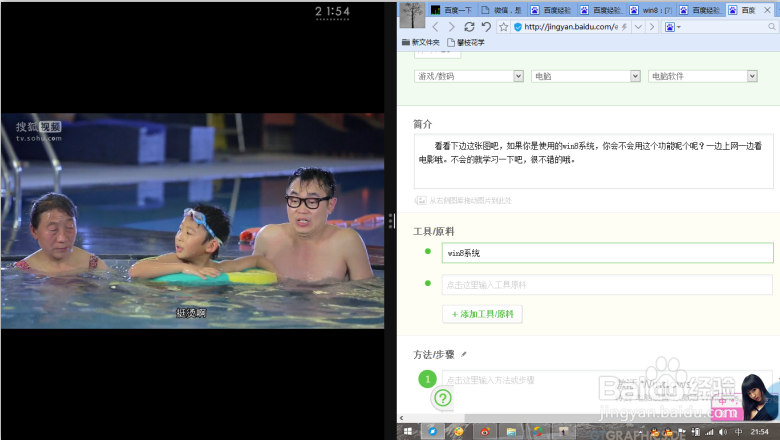Click the image drop placeholder icon below 简介
Screen dimensions: 780x440
click(420, 200)
